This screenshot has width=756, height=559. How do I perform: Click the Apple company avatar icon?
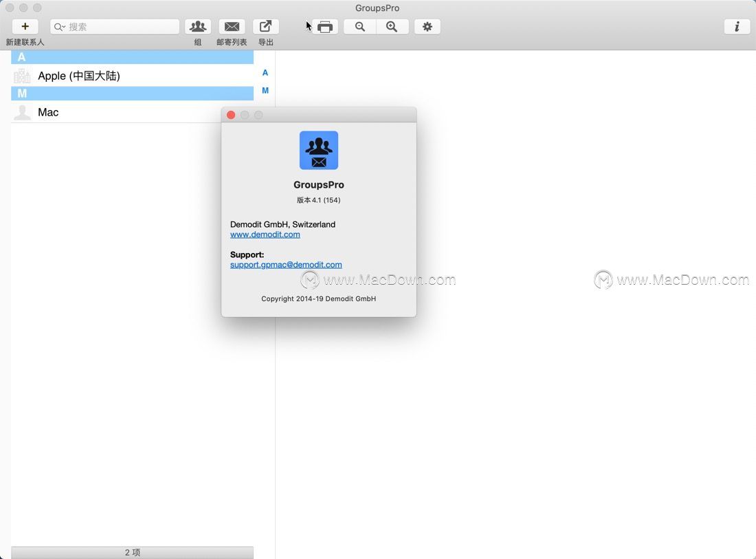22,76
